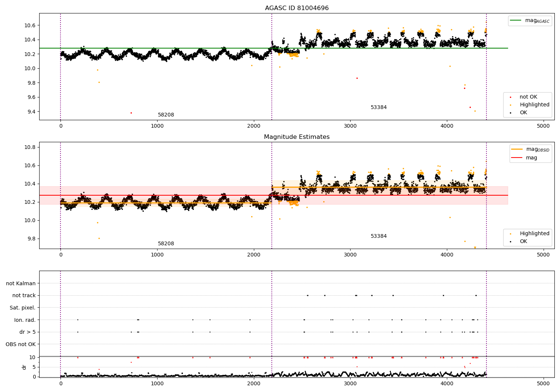Click the red not-OK outlier near 9.4 in top plot
560x392 pixels.
[131, 113]
